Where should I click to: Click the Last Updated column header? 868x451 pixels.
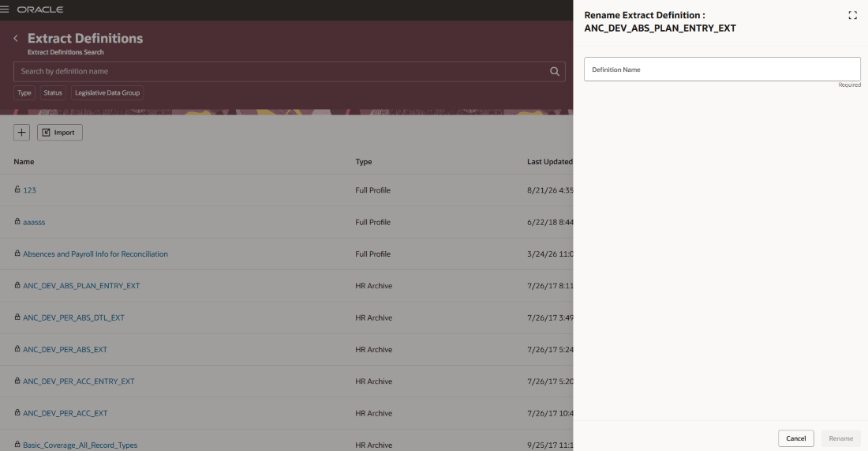tap(550, 162)
